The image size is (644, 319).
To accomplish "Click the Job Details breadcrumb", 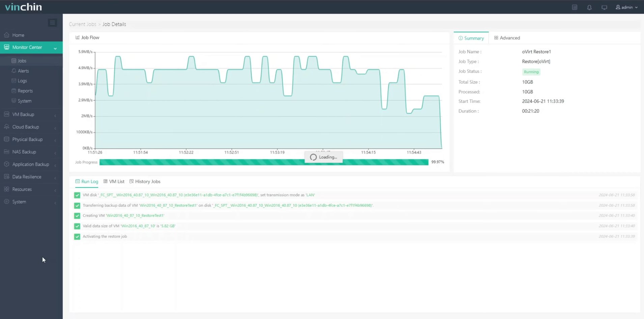I will [x=114, y=24].
